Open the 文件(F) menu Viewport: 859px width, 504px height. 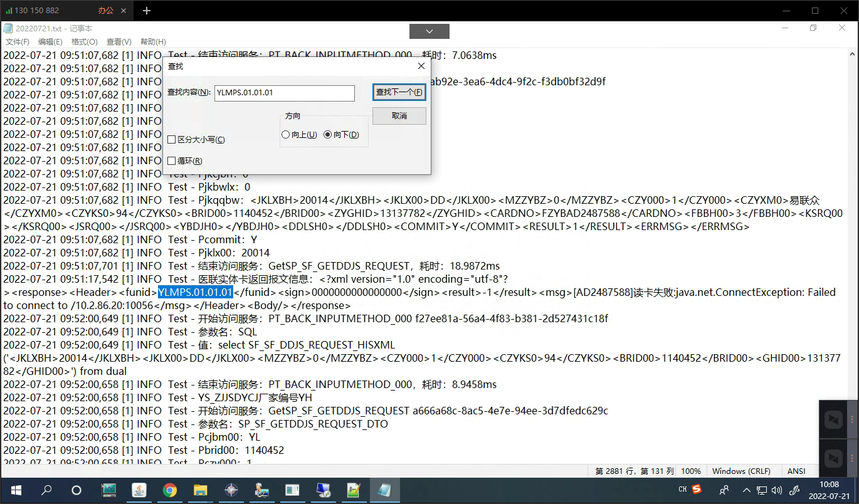(18, 42)
